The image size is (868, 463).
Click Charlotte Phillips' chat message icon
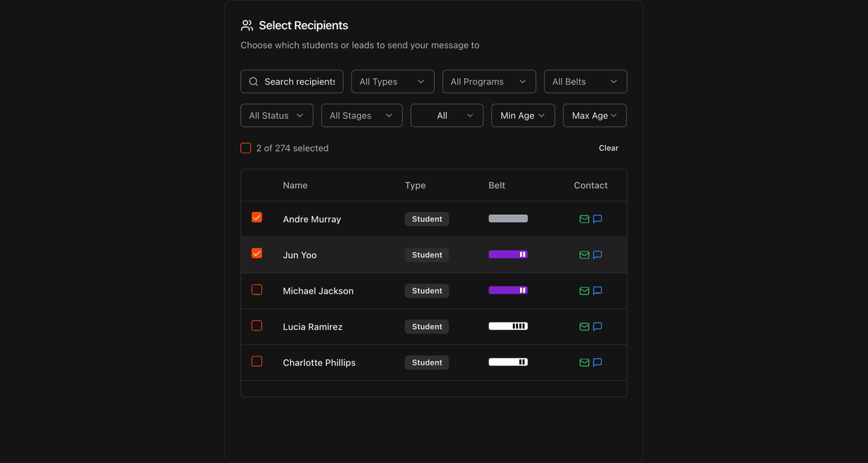click(x=597, y=362)
